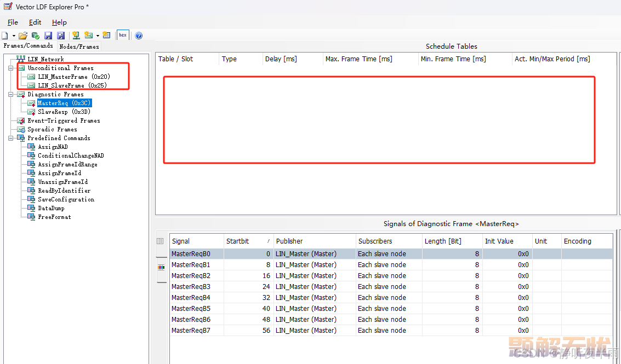Sort by the Length [Bit] column header
The width and height of the screenshot is (621, 364).
pyautogui.click(x=452, y=241)
